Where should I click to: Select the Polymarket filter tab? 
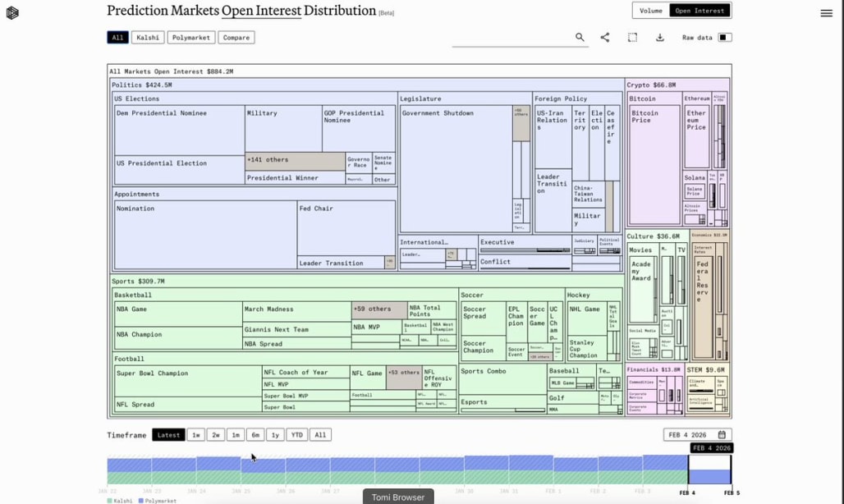[x=191, y=38]
